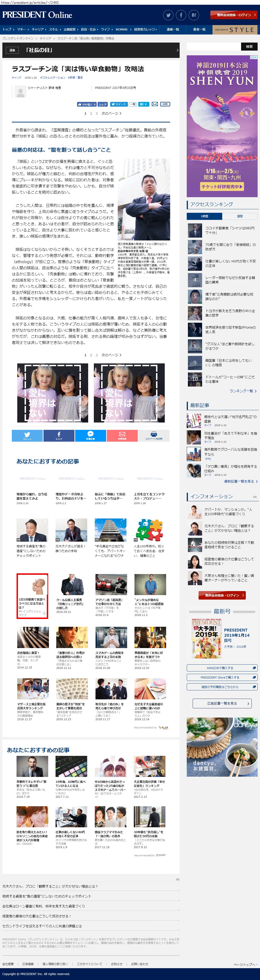Open the 会社概要 footer link

click(x=8, y=964)
